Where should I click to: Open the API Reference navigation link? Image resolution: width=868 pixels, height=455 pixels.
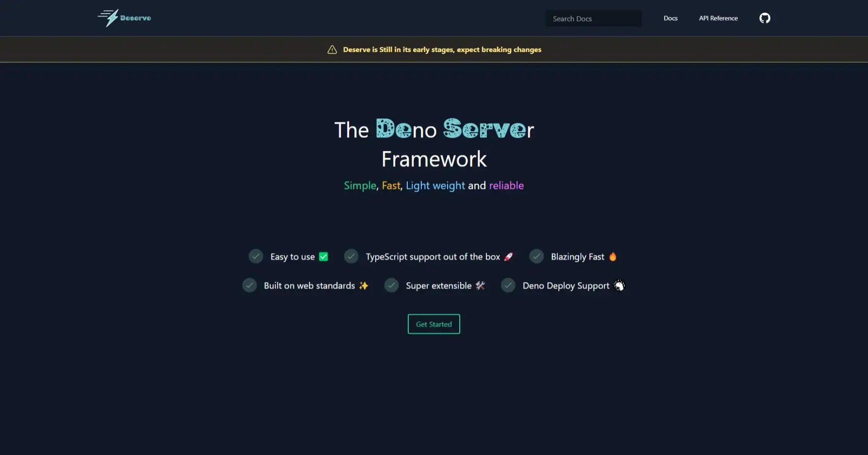718,18
